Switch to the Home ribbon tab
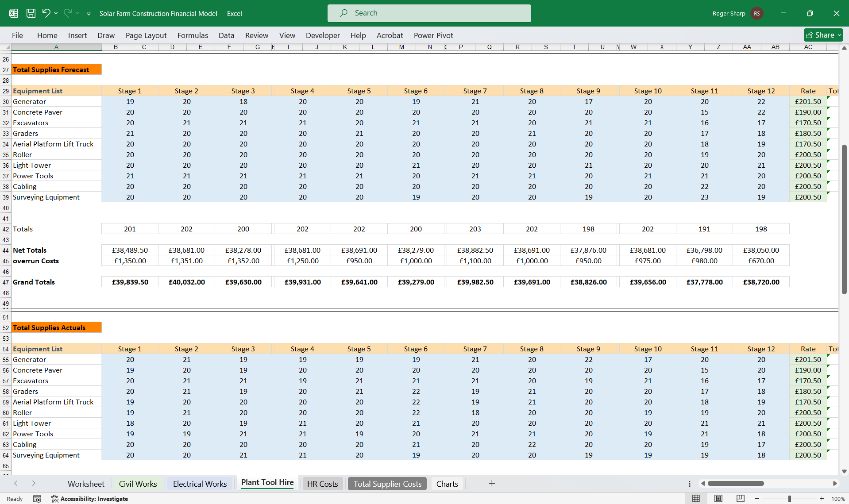 (47, 35)
